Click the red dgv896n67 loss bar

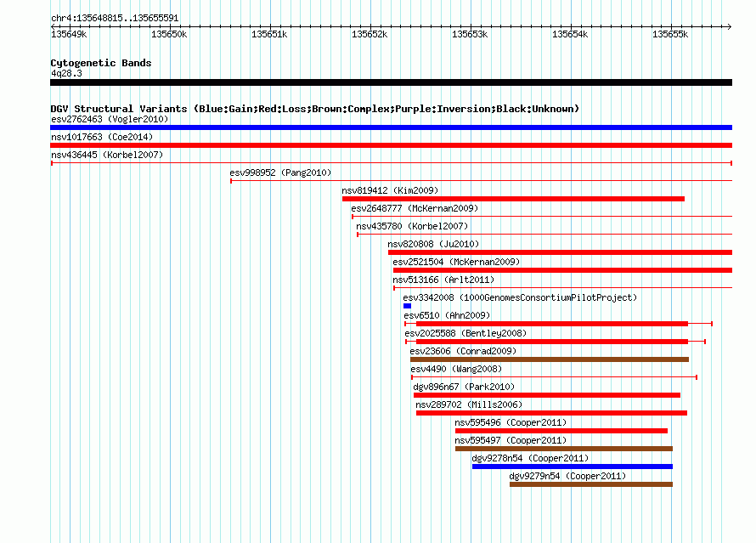click(x=547, y=395)
